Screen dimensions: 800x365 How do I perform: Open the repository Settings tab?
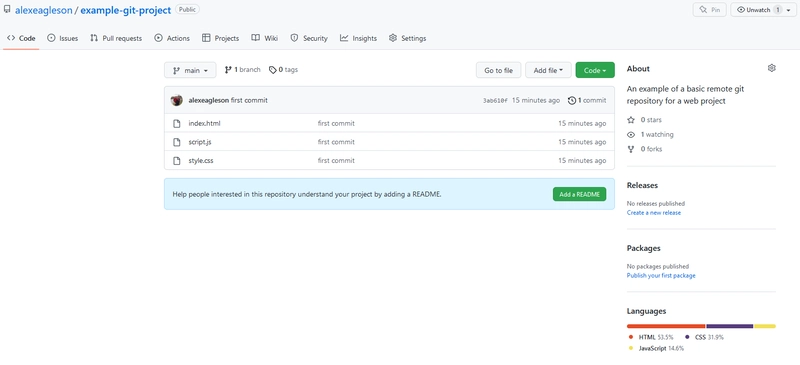407,38
